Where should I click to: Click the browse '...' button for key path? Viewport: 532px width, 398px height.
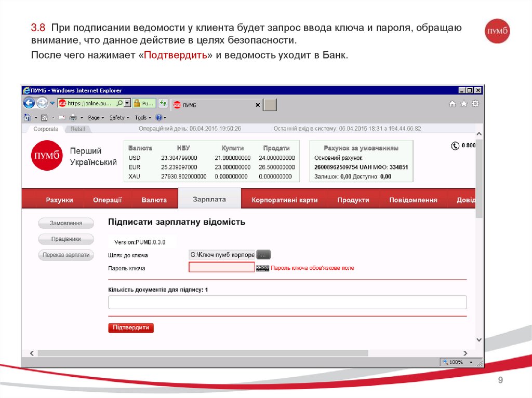(264, 255)
